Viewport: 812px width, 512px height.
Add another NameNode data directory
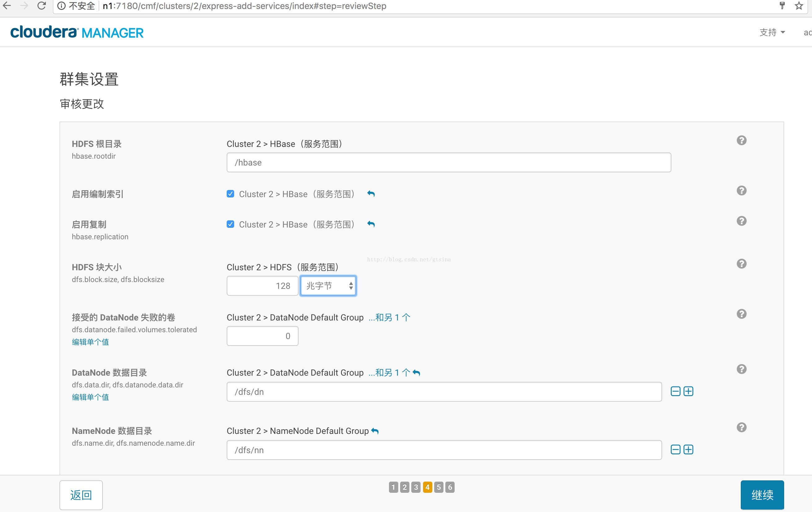pos(688,450)
